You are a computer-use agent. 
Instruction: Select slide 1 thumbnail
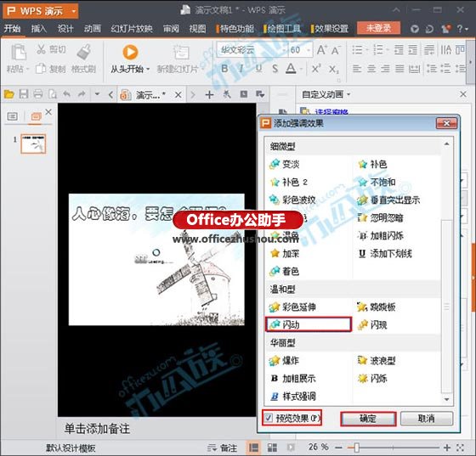pos(33,144)
